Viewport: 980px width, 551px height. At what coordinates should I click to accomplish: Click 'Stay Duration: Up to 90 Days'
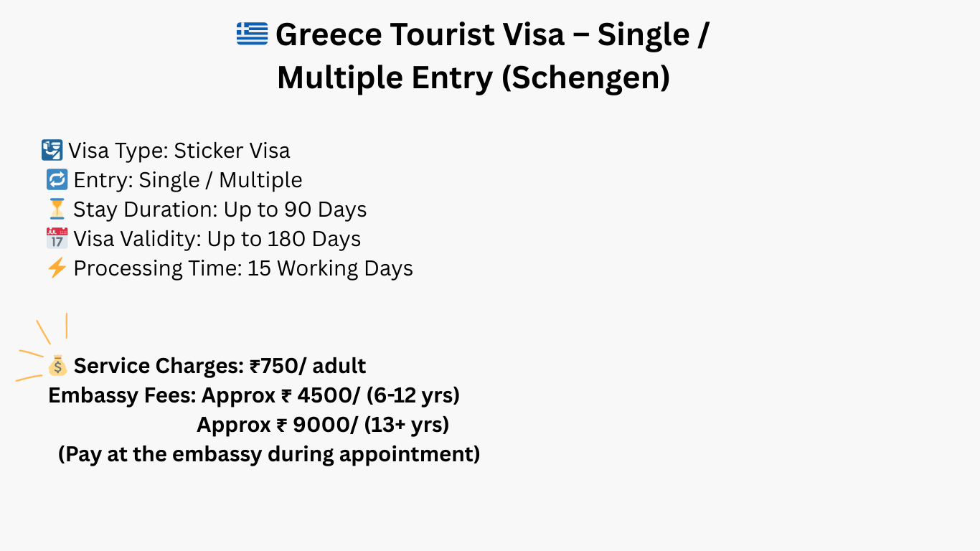[220, 209]
